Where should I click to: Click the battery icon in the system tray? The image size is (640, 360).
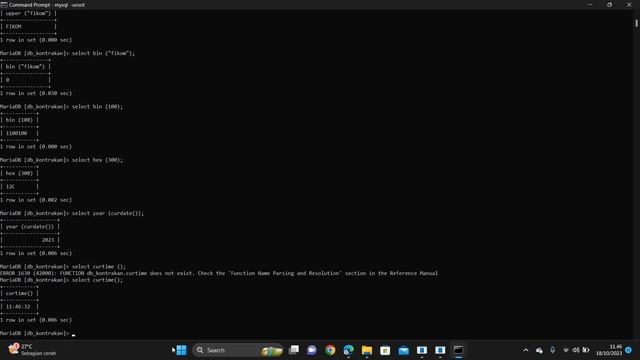(x=586, y=350)
